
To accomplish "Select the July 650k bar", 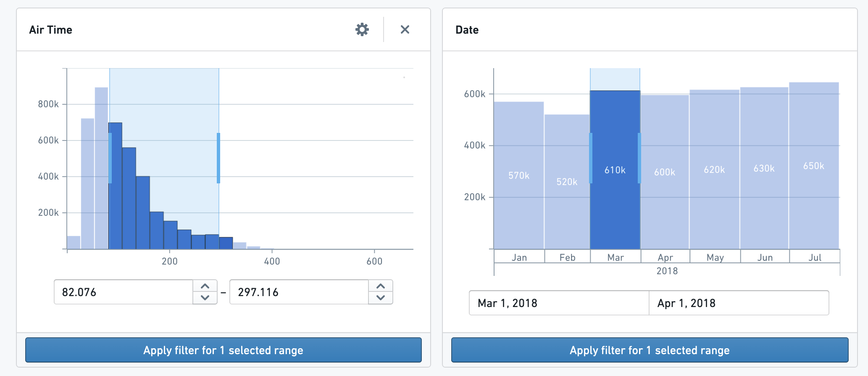I will point(814,166).
